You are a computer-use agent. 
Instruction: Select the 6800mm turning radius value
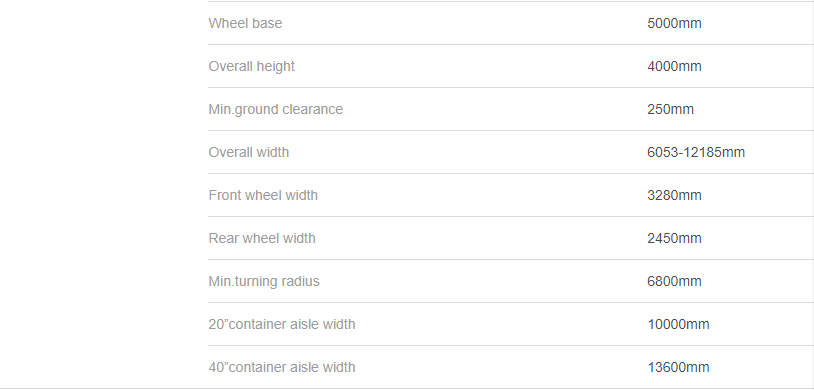pos(674,281)
